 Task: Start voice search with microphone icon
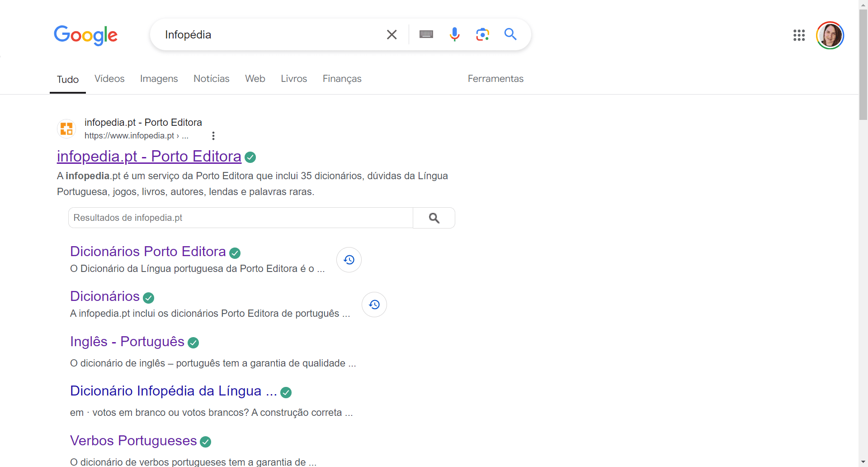454,34
